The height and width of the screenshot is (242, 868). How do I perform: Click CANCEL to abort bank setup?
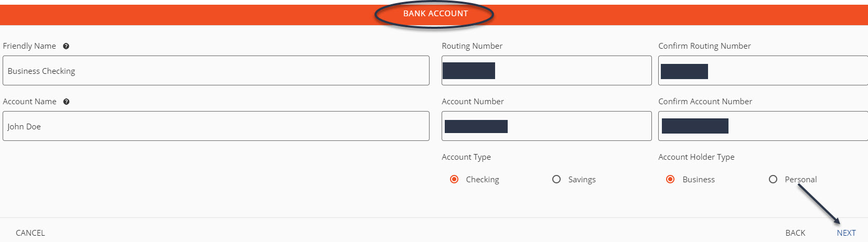click(30, 233)
